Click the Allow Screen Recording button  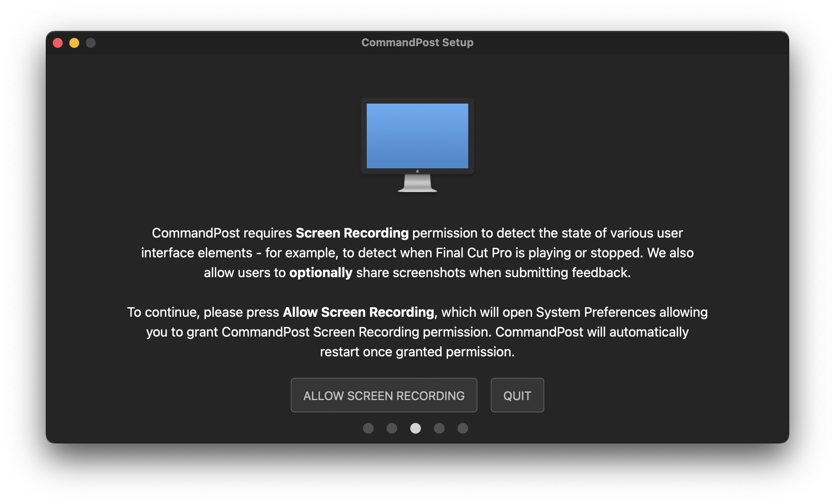384,396
